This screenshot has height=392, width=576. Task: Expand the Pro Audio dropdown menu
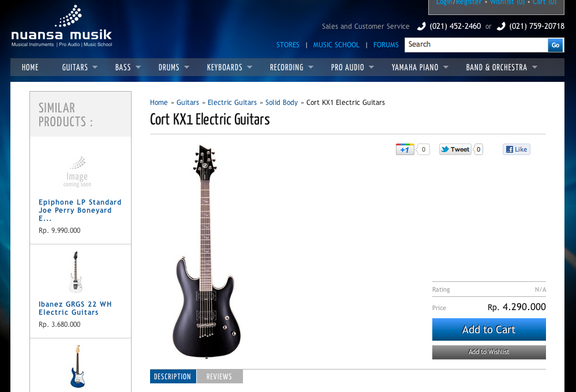pos(371,67)
